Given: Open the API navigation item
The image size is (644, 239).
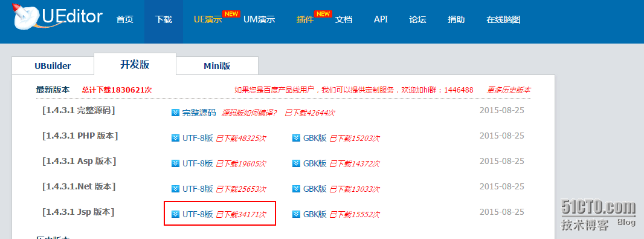Looking at the screenshot, I should coord(381,20).
